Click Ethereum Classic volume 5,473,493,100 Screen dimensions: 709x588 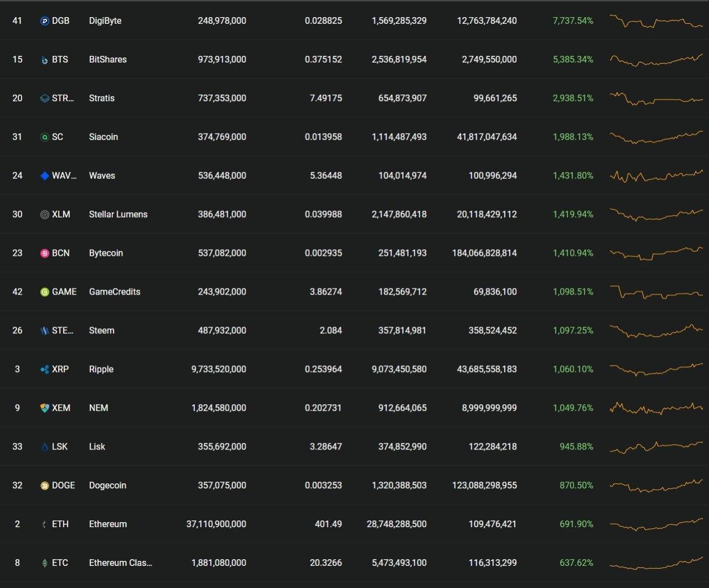coord(399,563)
